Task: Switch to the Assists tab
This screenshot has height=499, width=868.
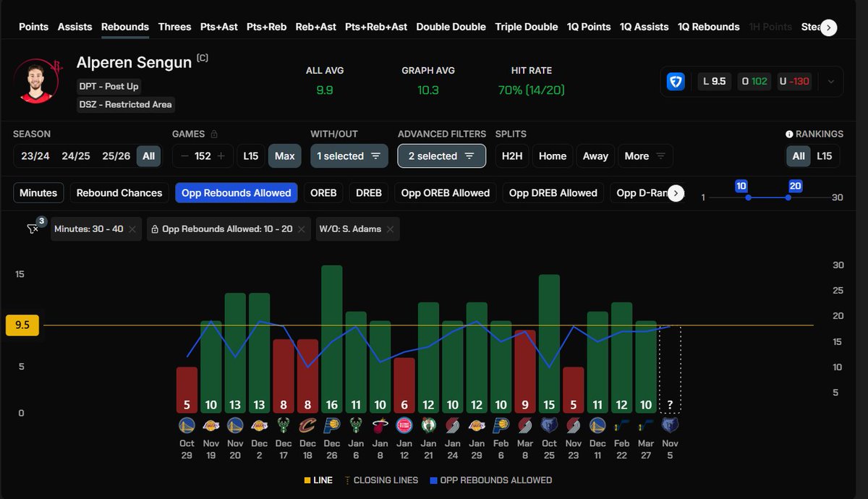Action: coord(75,27)
